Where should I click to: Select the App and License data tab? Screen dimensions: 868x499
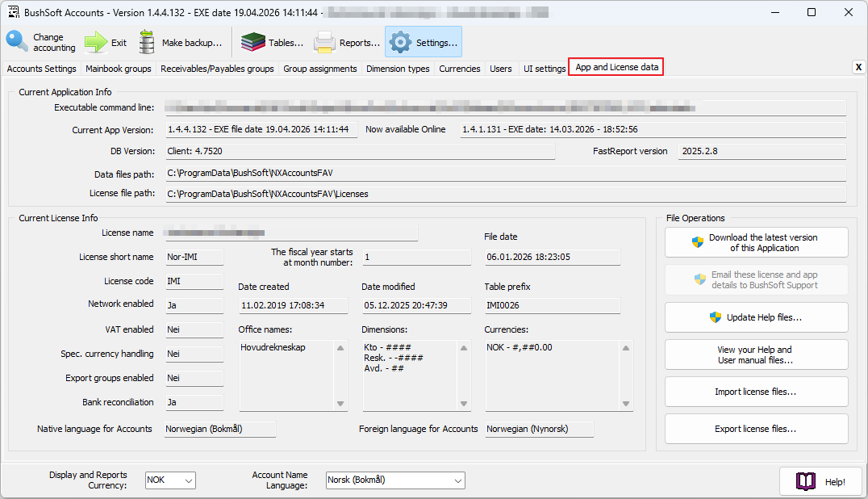click(616, 67)
